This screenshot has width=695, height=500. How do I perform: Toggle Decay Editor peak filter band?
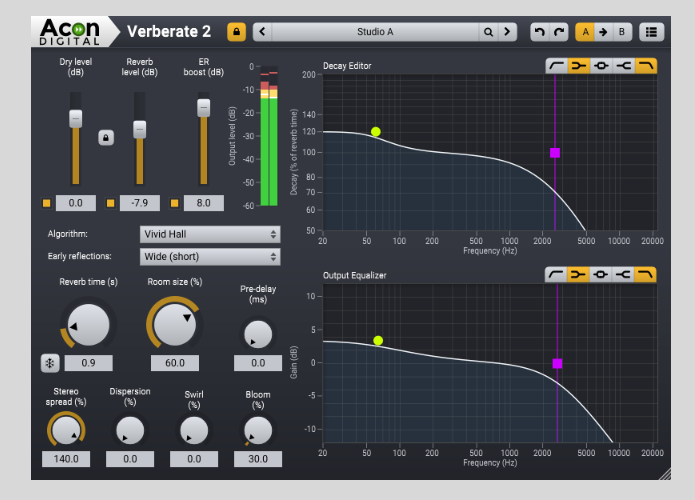[x=601, y=66]
